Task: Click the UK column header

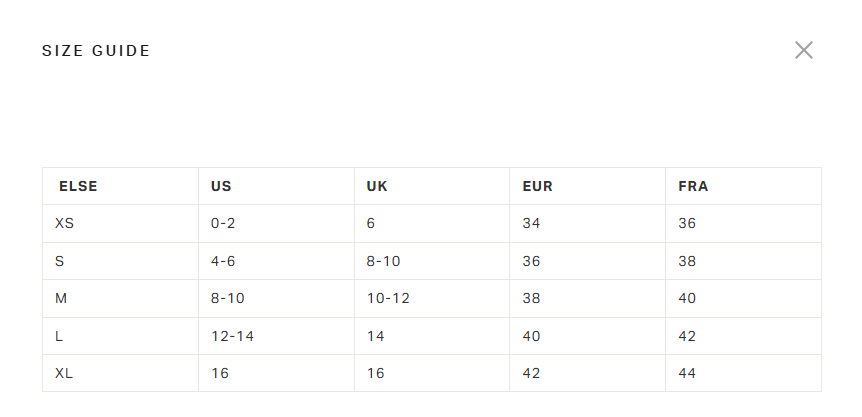Action: click(x=377, y=186)
